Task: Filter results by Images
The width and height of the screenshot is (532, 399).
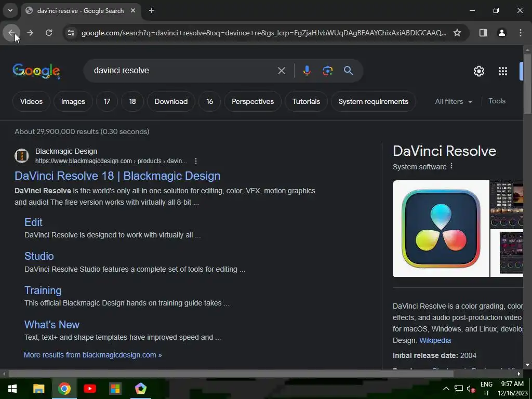Action: pos(73,101)
